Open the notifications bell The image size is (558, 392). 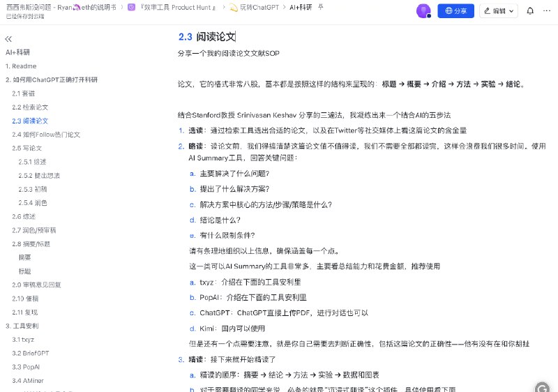[530, 11]
